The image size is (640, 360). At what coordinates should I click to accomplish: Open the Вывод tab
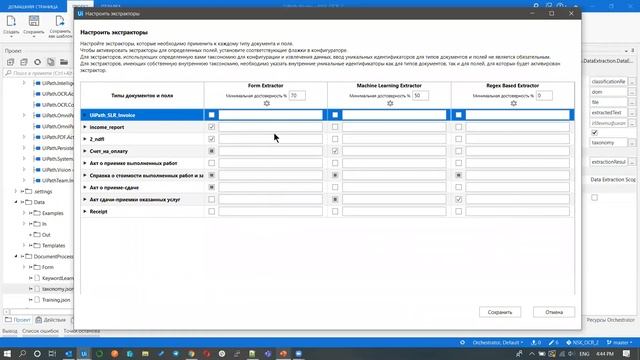(10, 331)
